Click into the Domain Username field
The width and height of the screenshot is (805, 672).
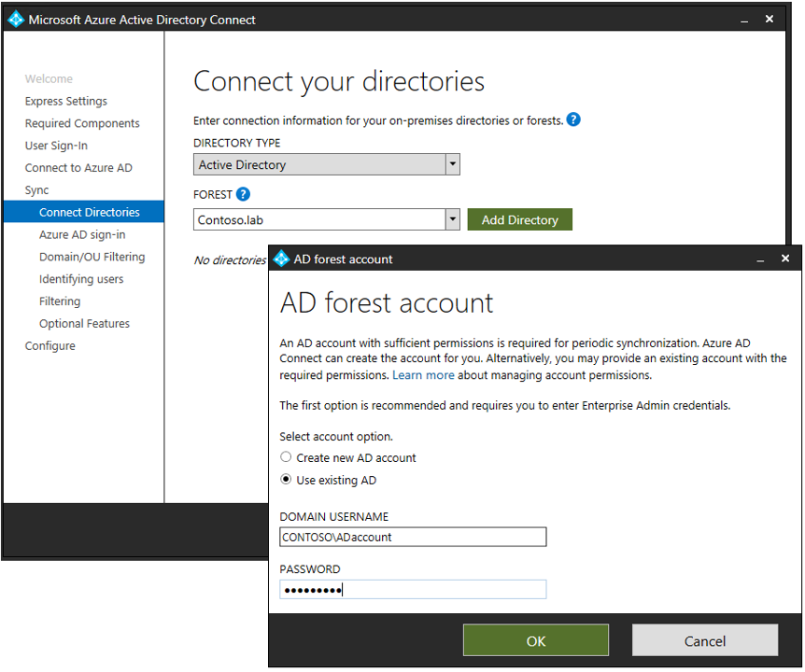click(x=413, y=537)
